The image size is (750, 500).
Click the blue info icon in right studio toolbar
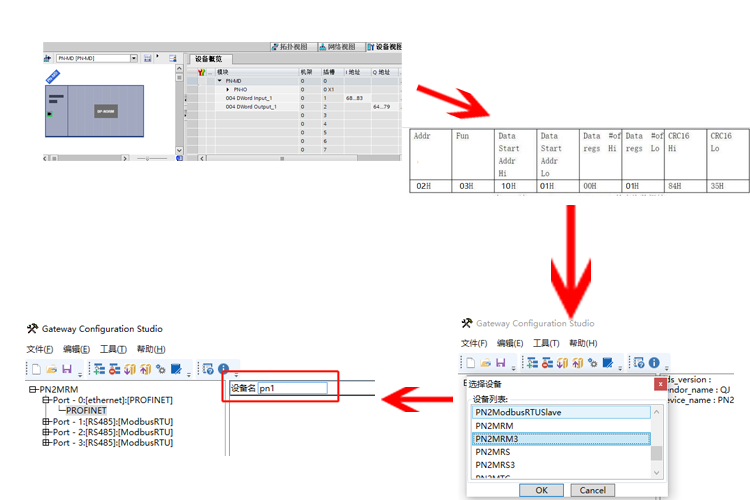pyautogui.click(x=654, y=363)
